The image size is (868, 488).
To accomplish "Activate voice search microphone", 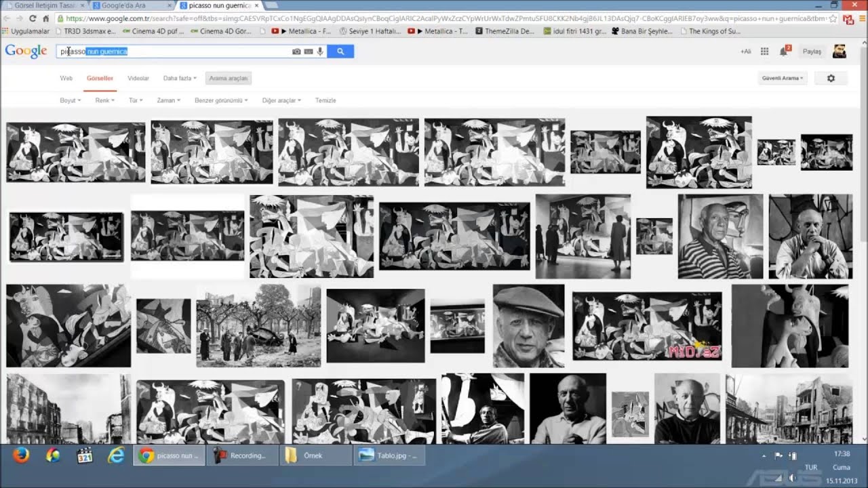I will 320,52.
